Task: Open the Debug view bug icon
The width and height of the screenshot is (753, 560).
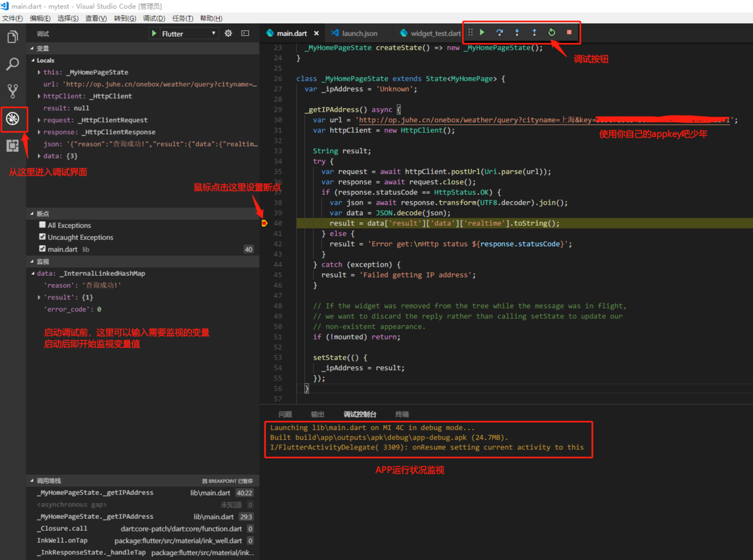Action: click(13, 118)
